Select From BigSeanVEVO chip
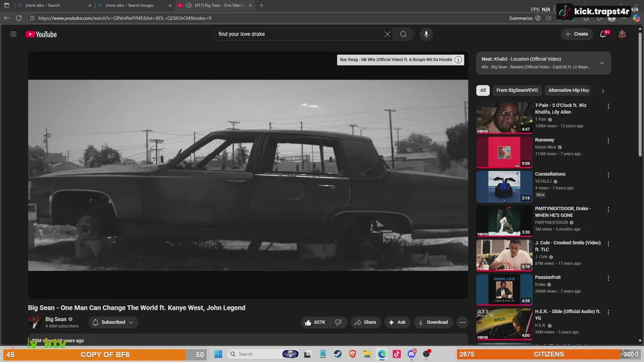 pyautogui.click(x=517, y=90)
